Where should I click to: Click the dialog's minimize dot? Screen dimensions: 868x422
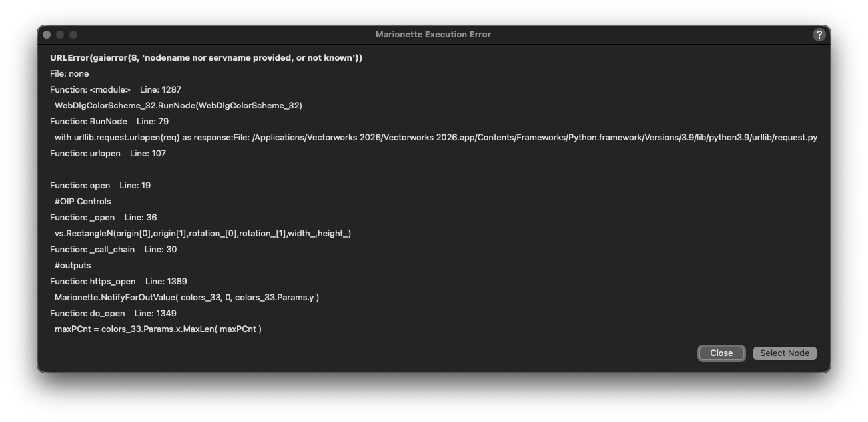click(60, 35)
